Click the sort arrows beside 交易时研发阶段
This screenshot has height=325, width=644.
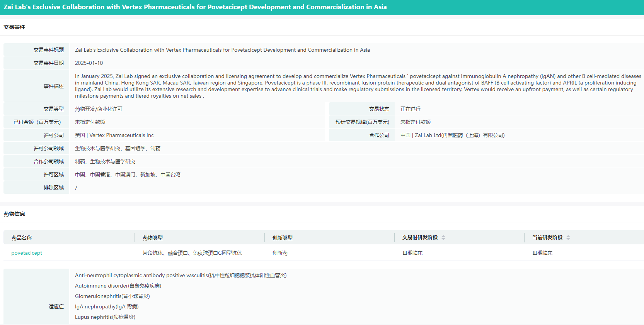tap(443, 238)
